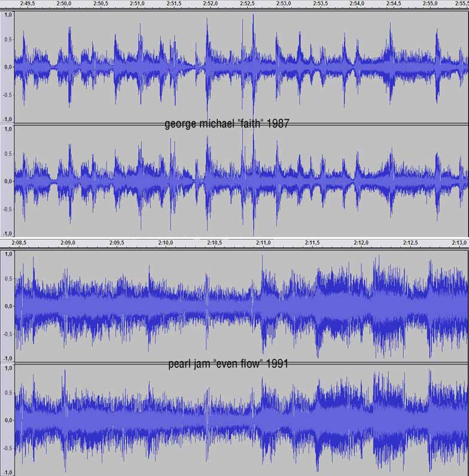
Task: Set the cursor at 2:09,5 on the lower ruler
Action: 117,243
